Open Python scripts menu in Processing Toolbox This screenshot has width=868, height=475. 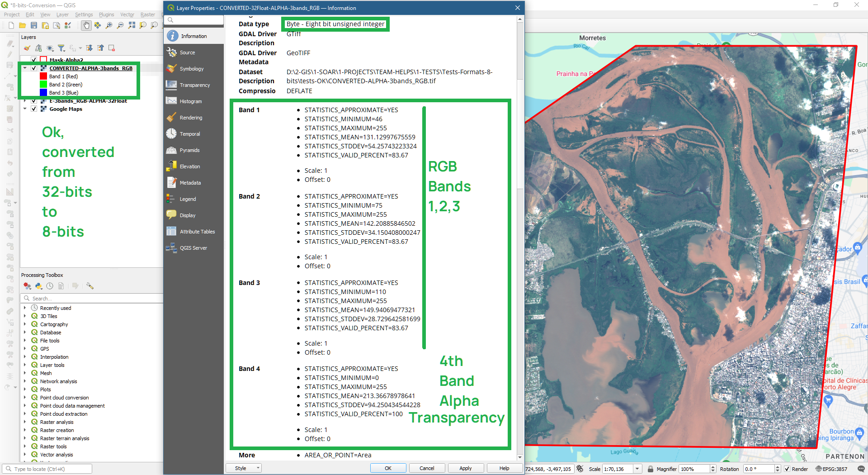tap(38, 286)
